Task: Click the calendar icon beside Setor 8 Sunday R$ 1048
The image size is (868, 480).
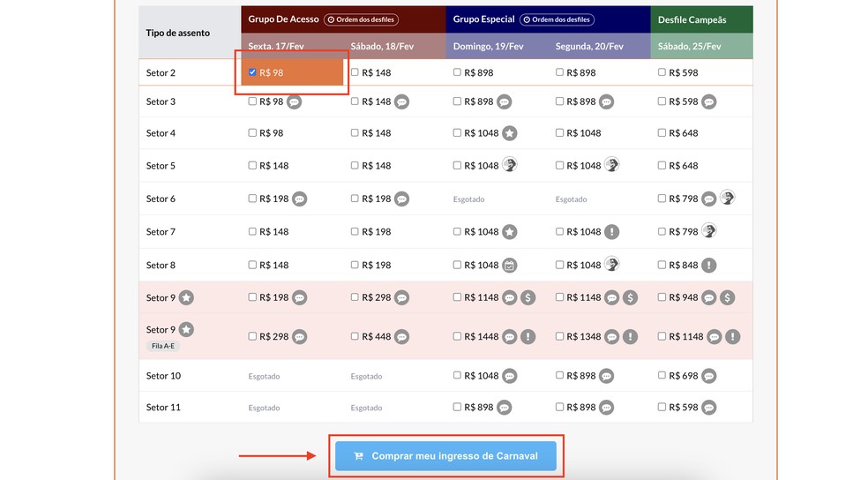Action: tap(510, 265)
